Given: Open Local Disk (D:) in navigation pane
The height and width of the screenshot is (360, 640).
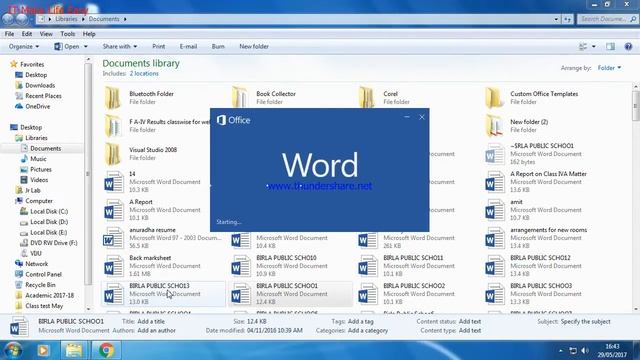Looking at the screenshot, I should click(x=49, y=222).
